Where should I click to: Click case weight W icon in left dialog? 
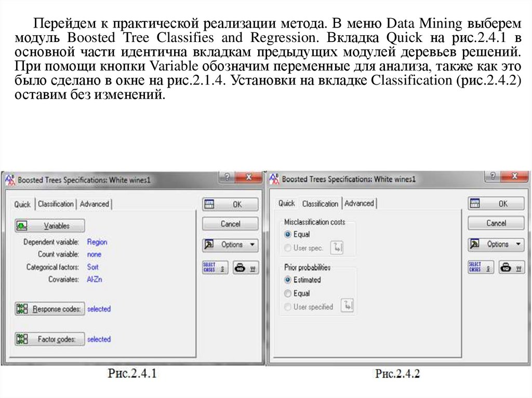pos(246,267)
